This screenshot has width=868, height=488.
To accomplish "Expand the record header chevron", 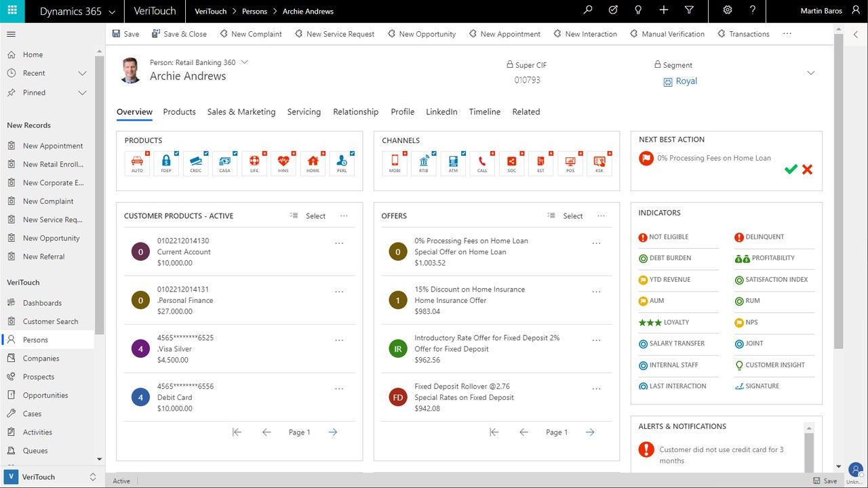I will [x=810, y=73].
